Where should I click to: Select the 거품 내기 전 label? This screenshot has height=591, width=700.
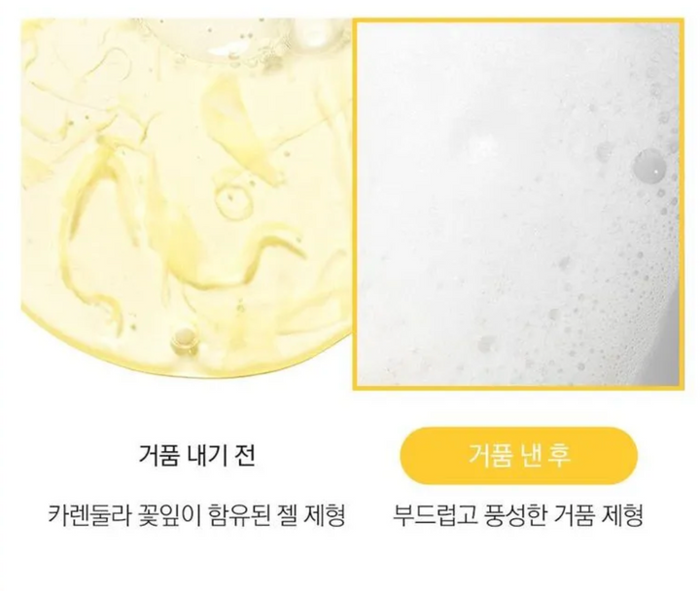pos(196,456)
